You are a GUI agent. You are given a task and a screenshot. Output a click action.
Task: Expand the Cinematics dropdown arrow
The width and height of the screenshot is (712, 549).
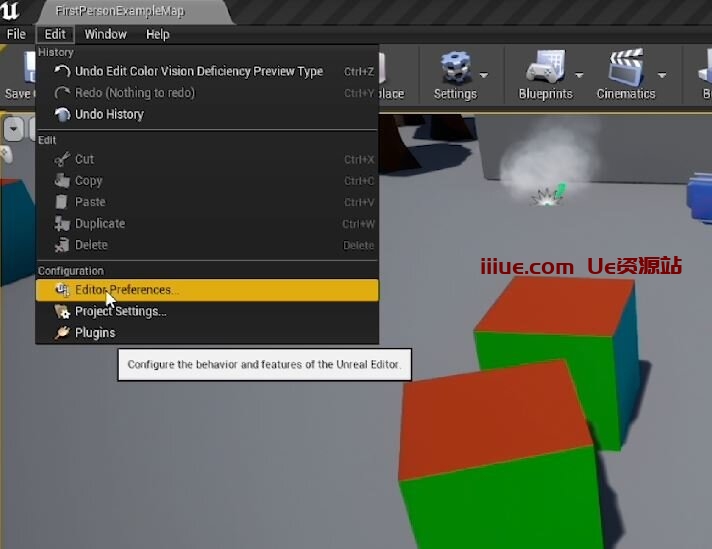pyautogui.click(x=661, y=75)
